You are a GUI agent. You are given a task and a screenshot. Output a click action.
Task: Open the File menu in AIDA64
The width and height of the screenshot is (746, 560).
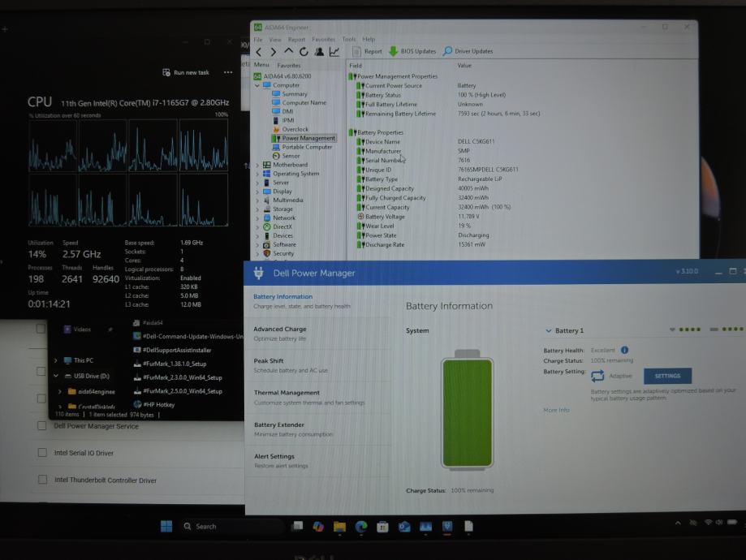258,40
